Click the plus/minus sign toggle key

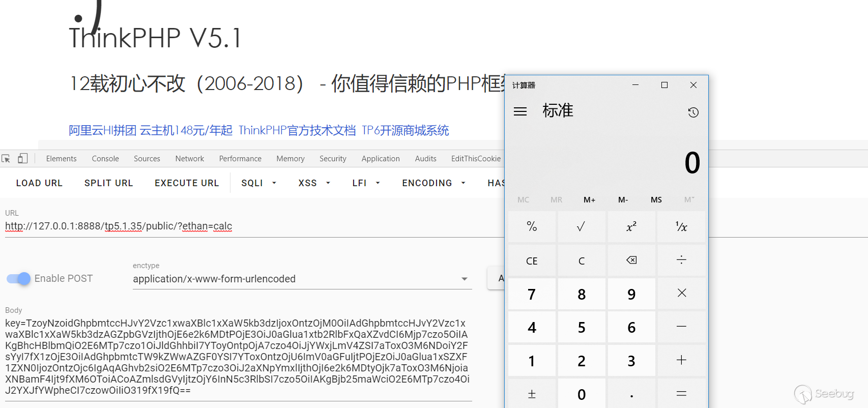pyautogui.click(x=532, y=393)
